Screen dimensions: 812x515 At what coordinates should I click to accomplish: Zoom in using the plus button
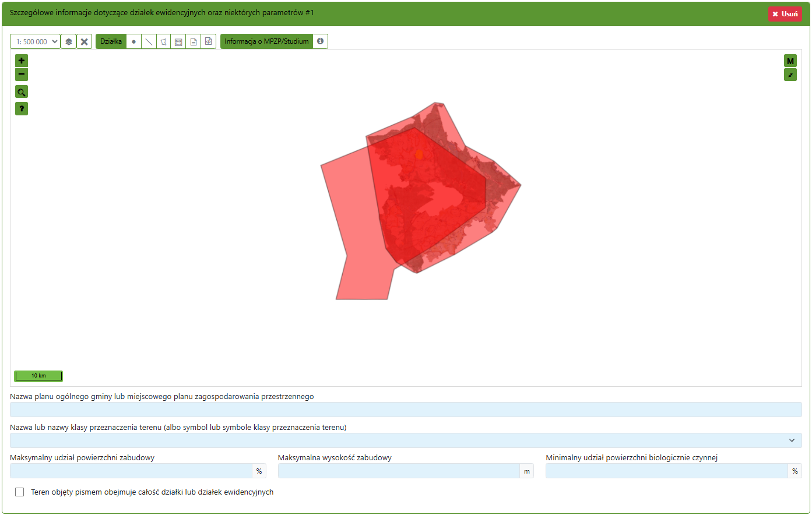[22, 60]
